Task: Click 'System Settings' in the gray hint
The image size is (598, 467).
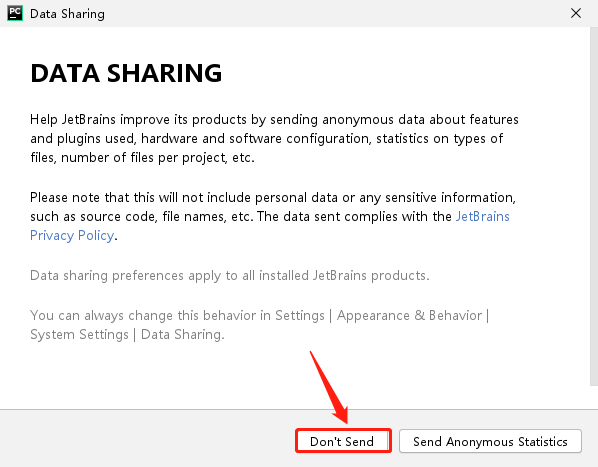Action: (x=79, y=334)
